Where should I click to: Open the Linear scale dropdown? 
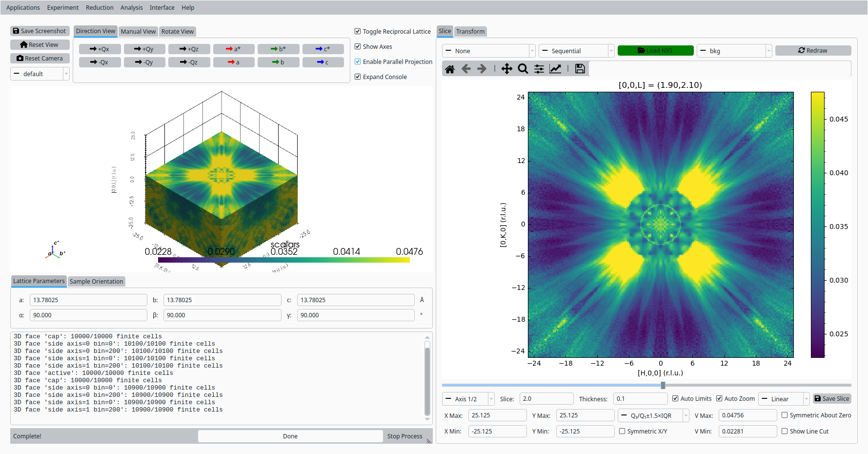784,399
